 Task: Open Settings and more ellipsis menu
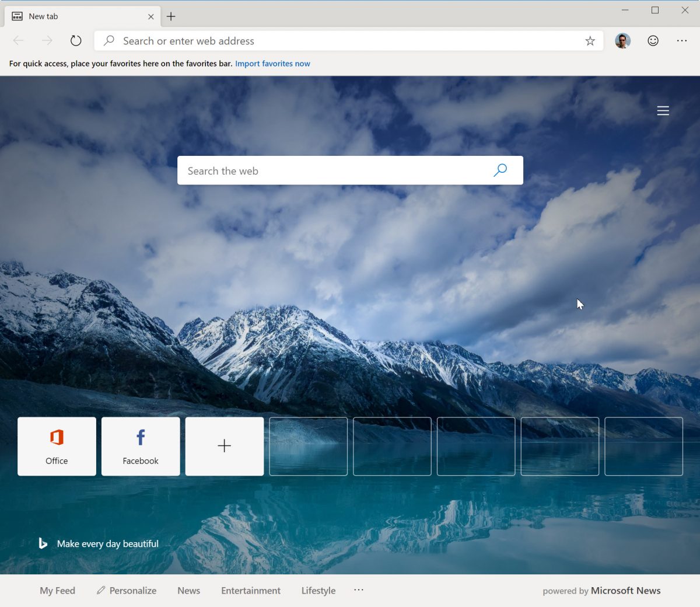(682, 41)
